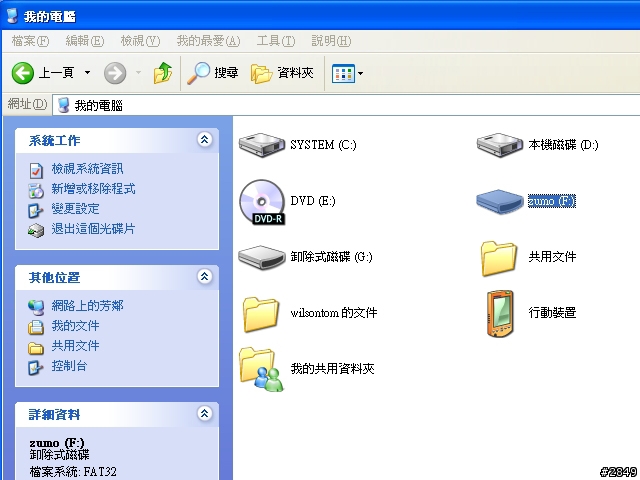640x480 pixels.
Task: Open the 編輯(E) menu
Action: pos(85,41)
